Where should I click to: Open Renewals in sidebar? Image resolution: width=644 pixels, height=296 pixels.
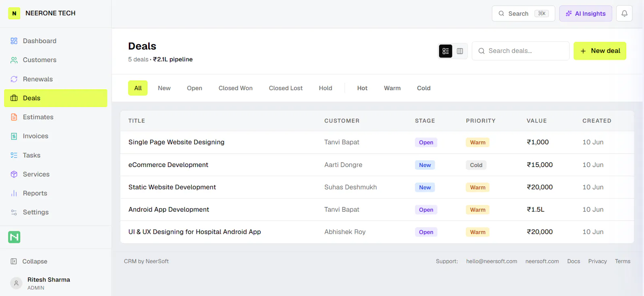(56, 79)
